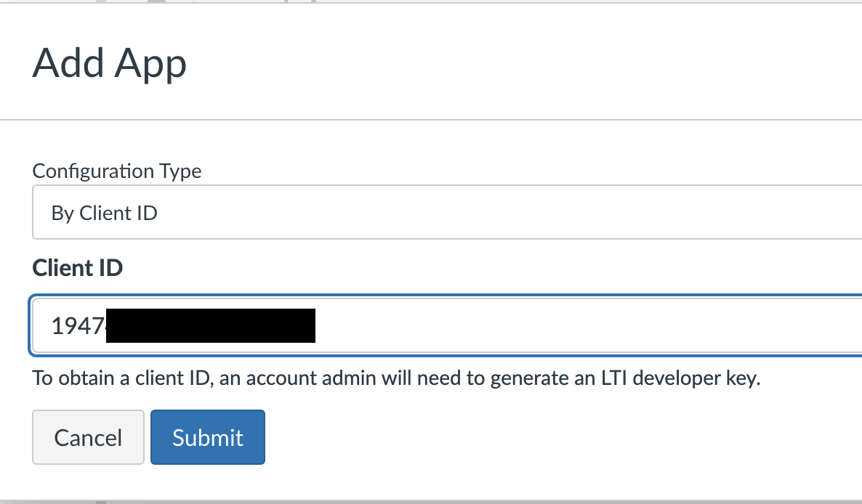Image resolution: width=862 pixels, height=504 pixels.
Task: Click the Submit button
Action: (x=208, y=437)
